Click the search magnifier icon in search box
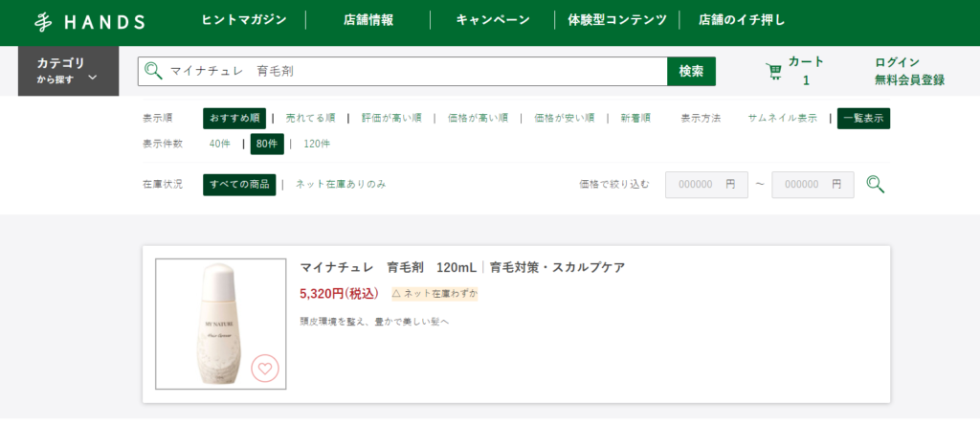Viewport: 980px width, 426px height. pos(153,71)
